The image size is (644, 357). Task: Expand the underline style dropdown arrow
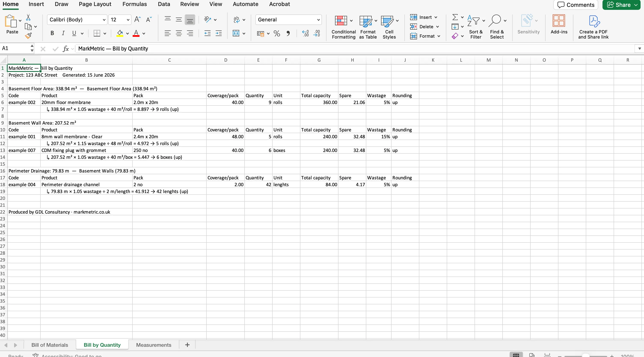tap(82, 33)
